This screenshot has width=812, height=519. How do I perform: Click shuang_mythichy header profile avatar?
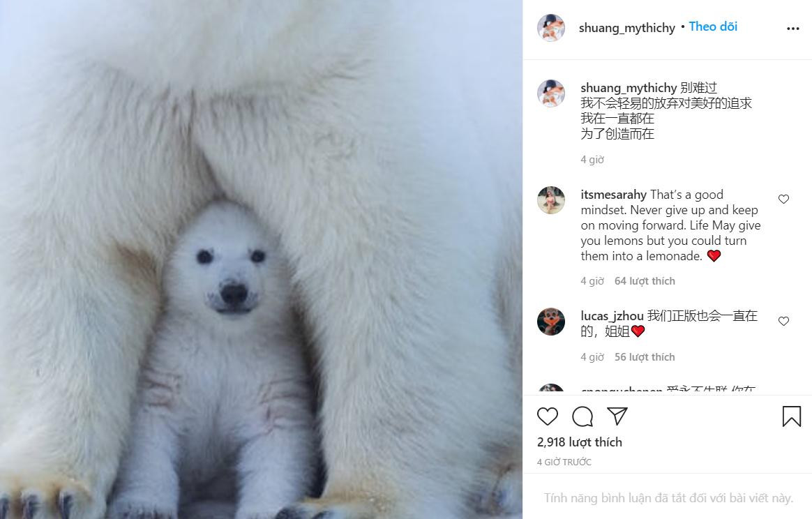pyautogui.click(x=551, y=28)
